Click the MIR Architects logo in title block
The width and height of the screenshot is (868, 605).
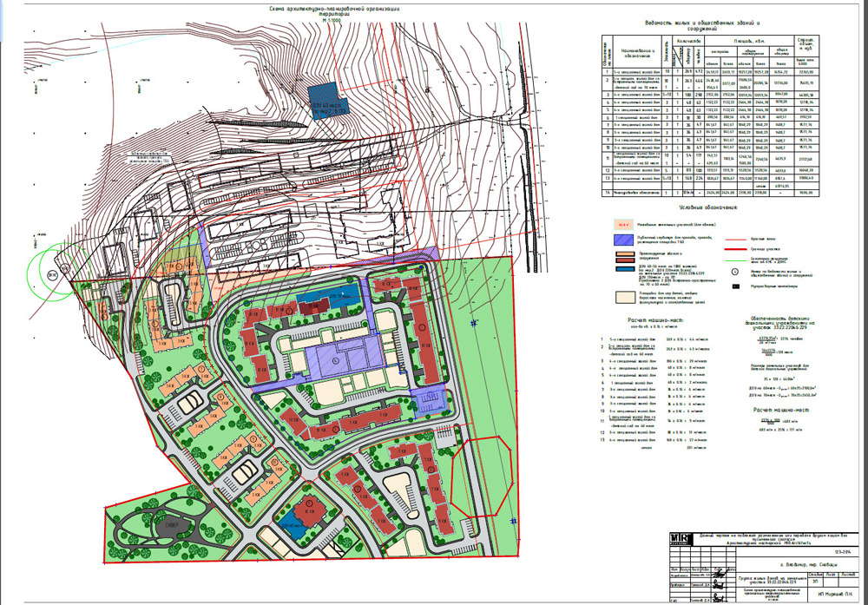click(679, 539)
